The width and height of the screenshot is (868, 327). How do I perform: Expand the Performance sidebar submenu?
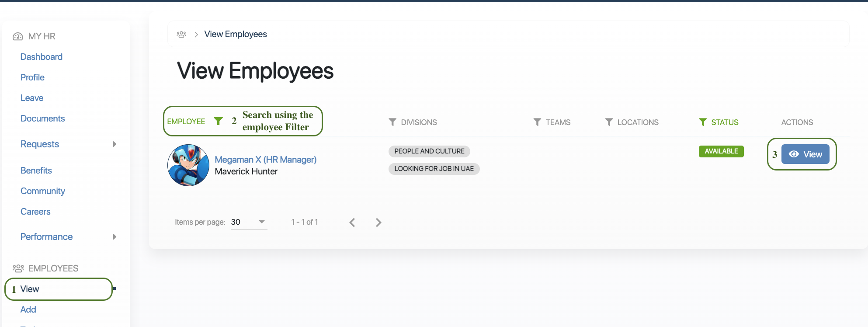coord(115,237)
